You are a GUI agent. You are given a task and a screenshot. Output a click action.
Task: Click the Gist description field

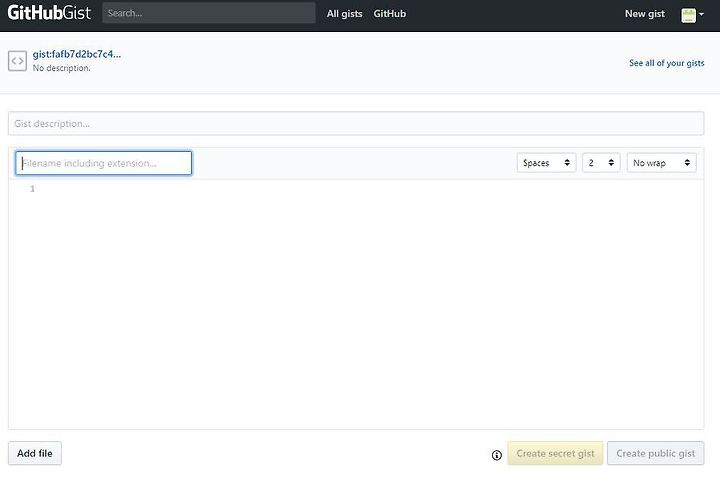pyautogui.click(x=356, y=124)
